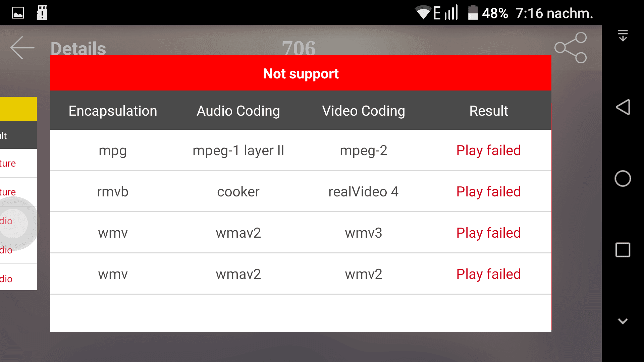This screenshot has width=644, height=362.
Task: Select the Encapsulation column header
Action: click(x=113, y=111)
